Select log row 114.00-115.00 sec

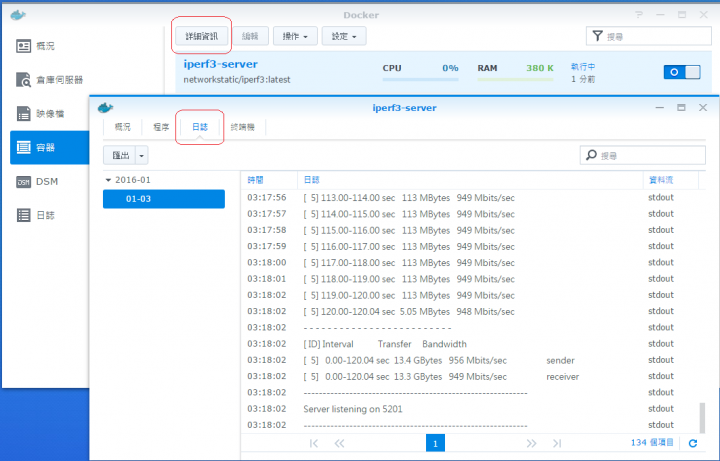tap(471, 214)
